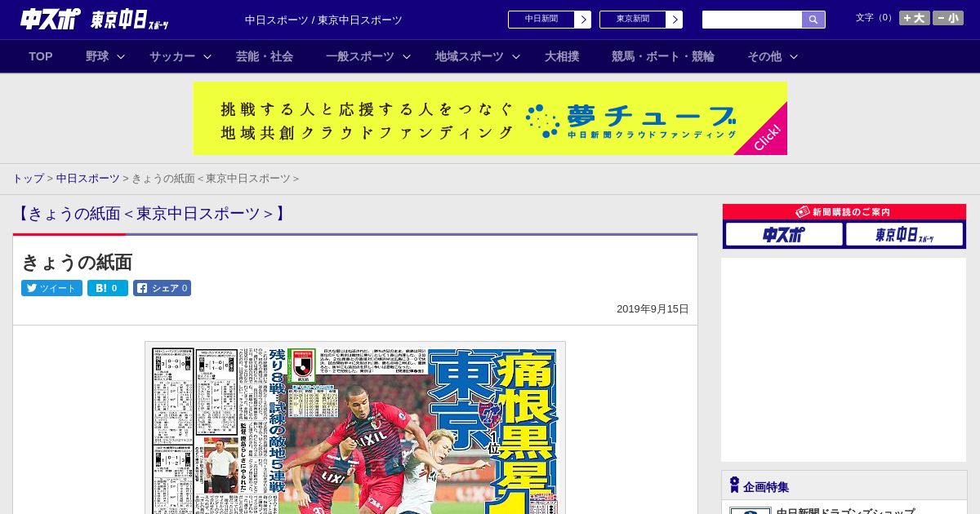
Task: Click 中スポ subscription button in sidebar
Action: [784, 234]
